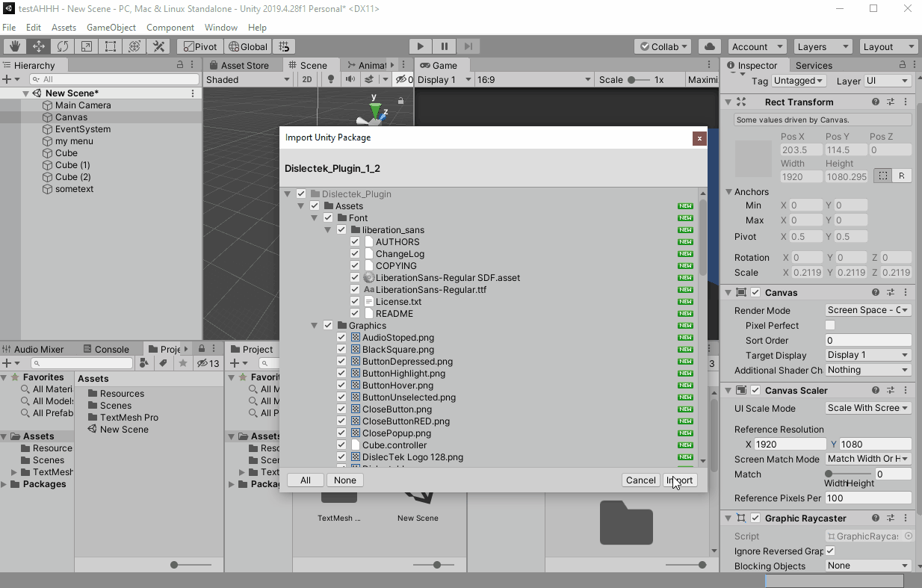
Task: Open the Game view aspect ratio 16:9 dropdown
Action: [x=534, y=79]
